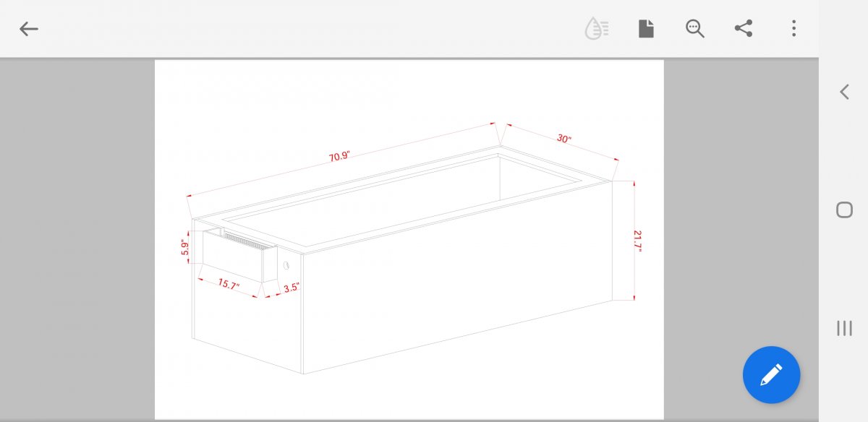868x422 pixels.
Task: Open Android recent apps button
Action: coord(844,328)
